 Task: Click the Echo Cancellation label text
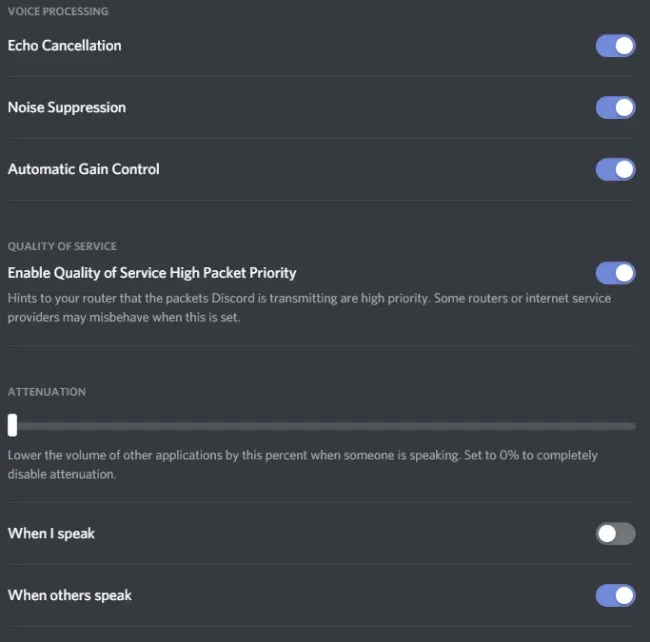tap(65, 46)
